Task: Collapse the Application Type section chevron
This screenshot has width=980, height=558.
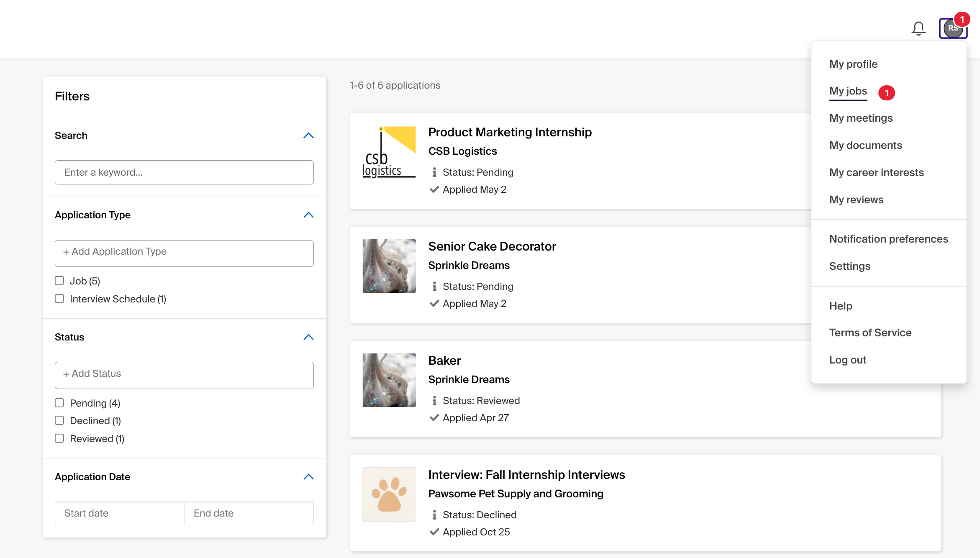Action: [308, 215]
